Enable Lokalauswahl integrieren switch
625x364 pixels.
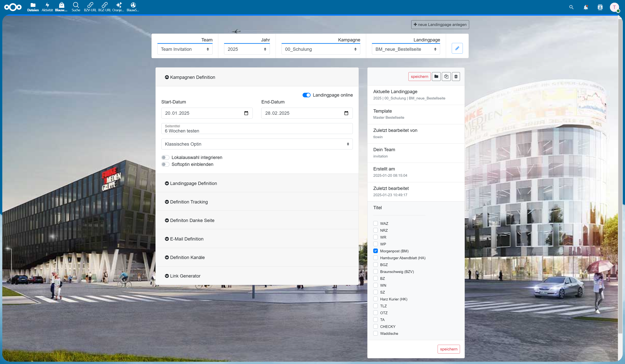click(x=165, y=158)
